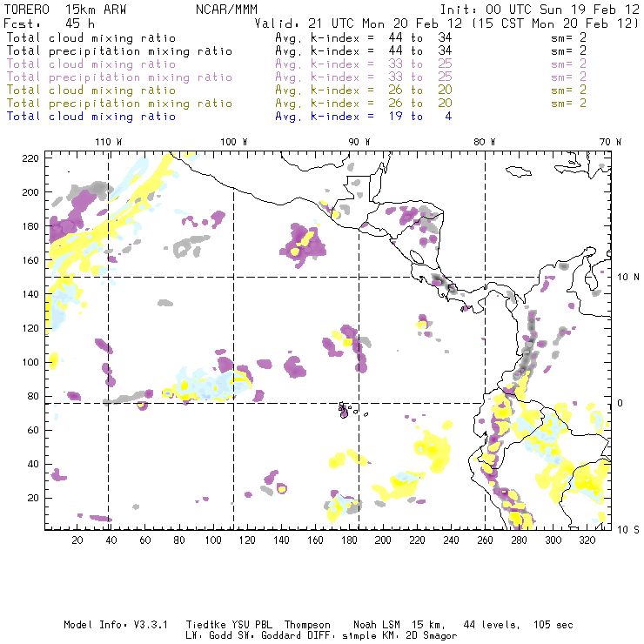Select the olive "Total cloud mixing ratio" legend line
This screenshot has height=644, width=644.
point(91,91)
